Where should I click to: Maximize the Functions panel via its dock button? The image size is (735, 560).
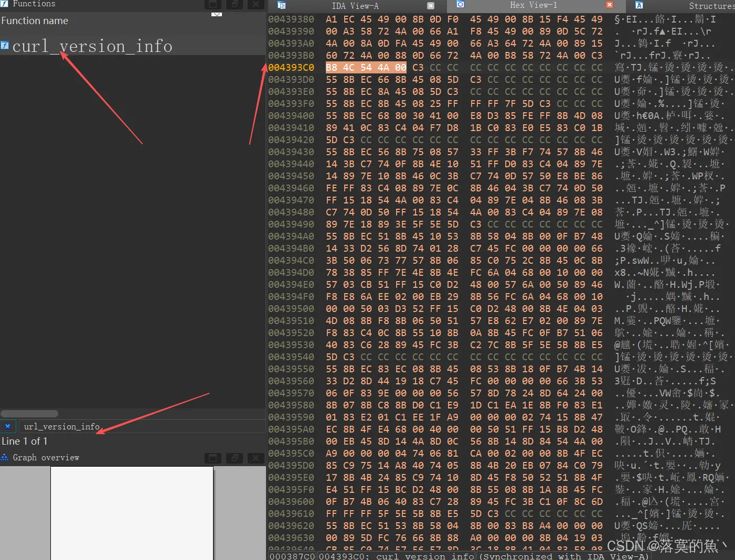[212, 4]
